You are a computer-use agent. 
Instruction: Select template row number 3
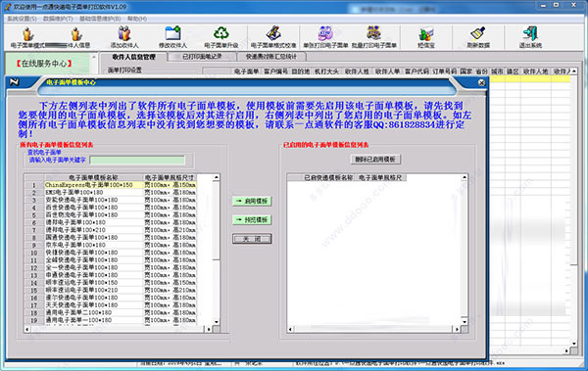pyautogui.click(x=110, y=200)
